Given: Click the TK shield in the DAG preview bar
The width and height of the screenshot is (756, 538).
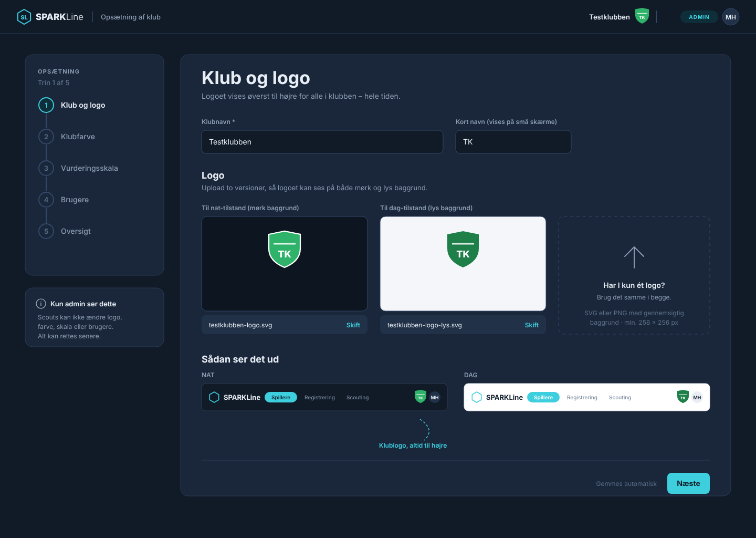Looking at the screenshot, I should point(683,397).
